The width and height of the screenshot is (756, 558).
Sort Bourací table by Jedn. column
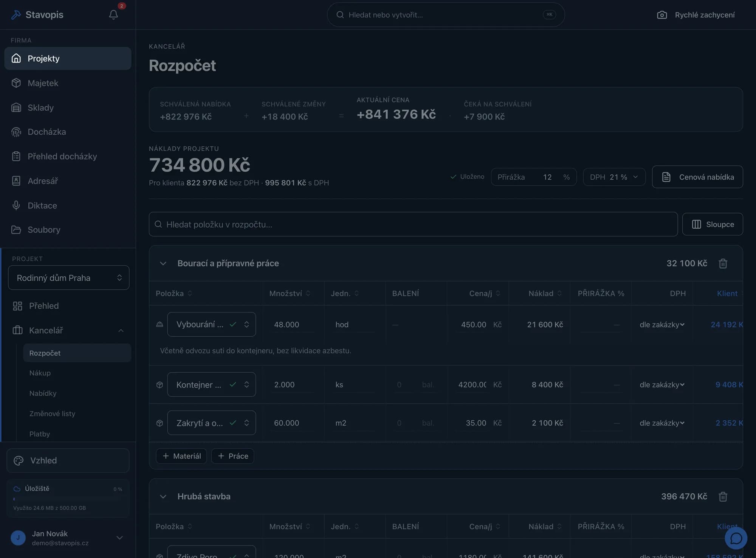[x=345, y=293]
